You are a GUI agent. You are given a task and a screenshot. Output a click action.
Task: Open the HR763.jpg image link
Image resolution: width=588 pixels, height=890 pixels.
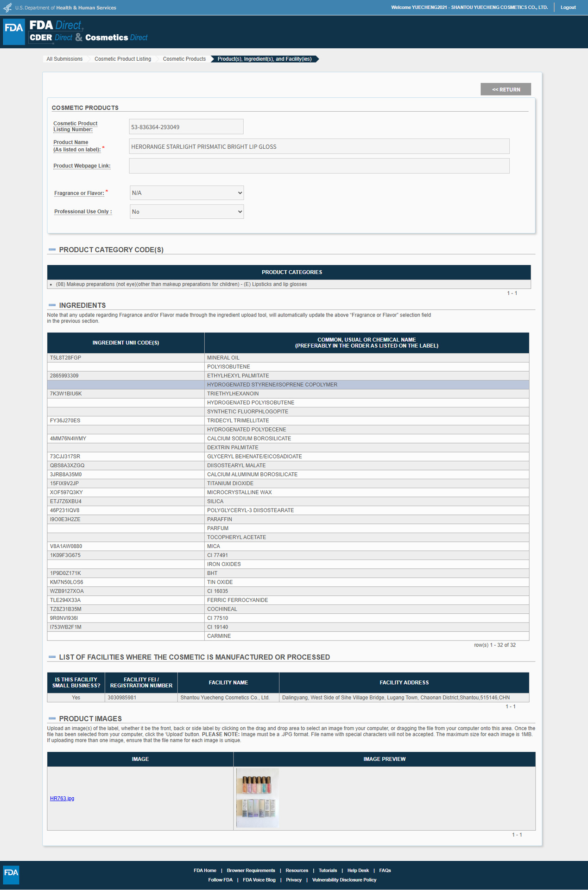pos(62,798)
